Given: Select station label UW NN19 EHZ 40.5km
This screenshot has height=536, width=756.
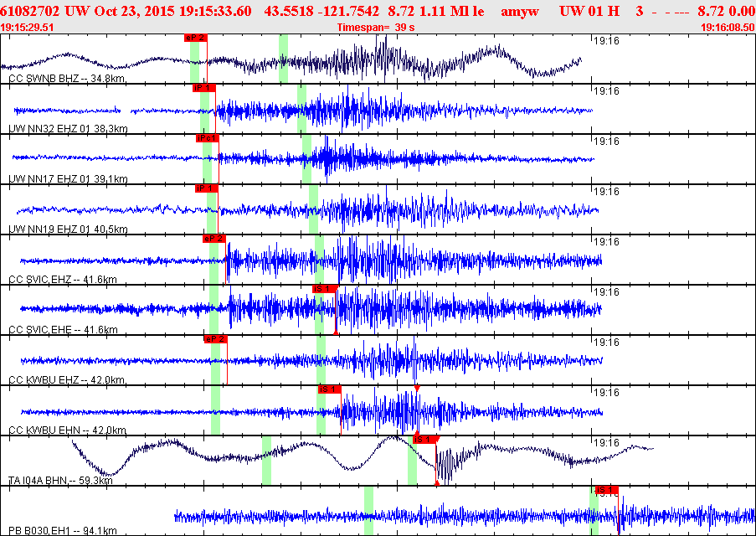Looking at the screenshot, I should [68, 229].
